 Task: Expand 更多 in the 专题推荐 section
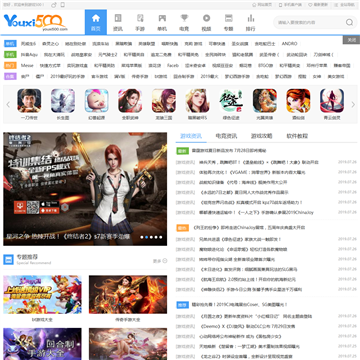[x=160, y=261]
